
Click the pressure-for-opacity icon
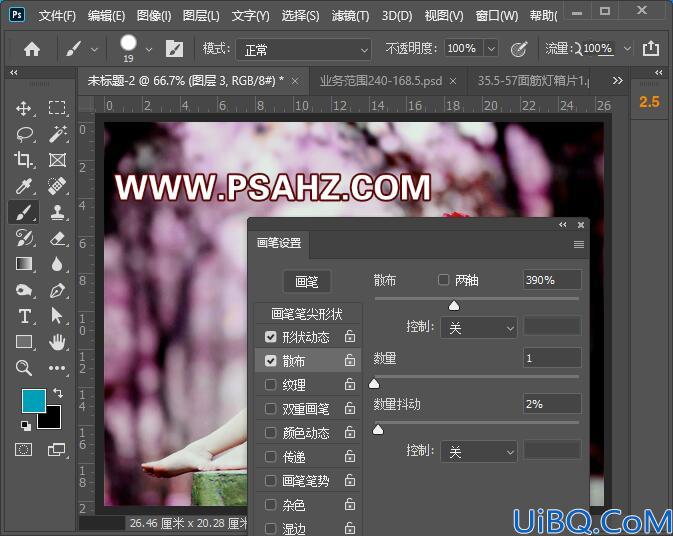click(x=518, y=49)
